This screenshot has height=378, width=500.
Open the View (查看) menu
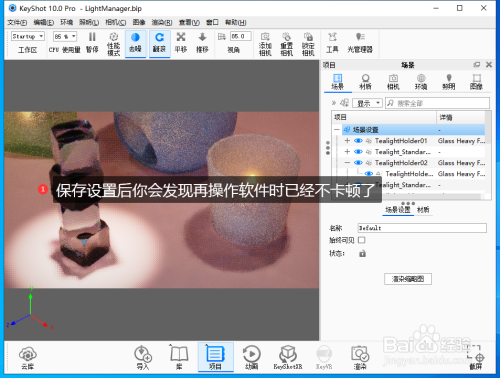pyautogui.click(x=189, y=22)
